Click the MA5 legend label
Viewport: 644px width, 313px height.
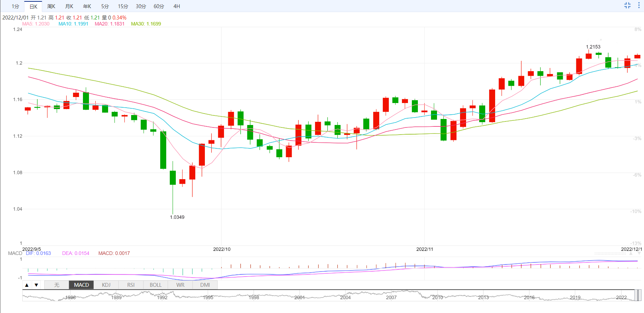pyautogui.click(x=36, y=24)
